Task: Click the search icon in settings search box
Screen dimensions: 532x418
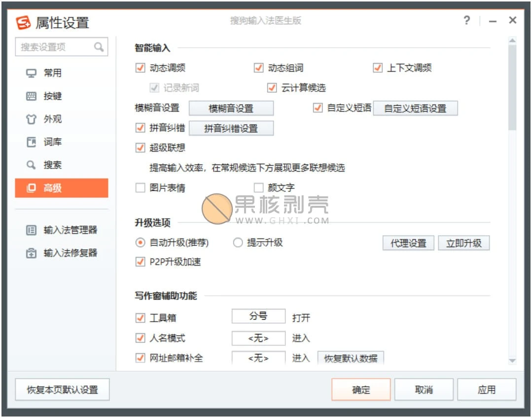Action: point(99,47)
